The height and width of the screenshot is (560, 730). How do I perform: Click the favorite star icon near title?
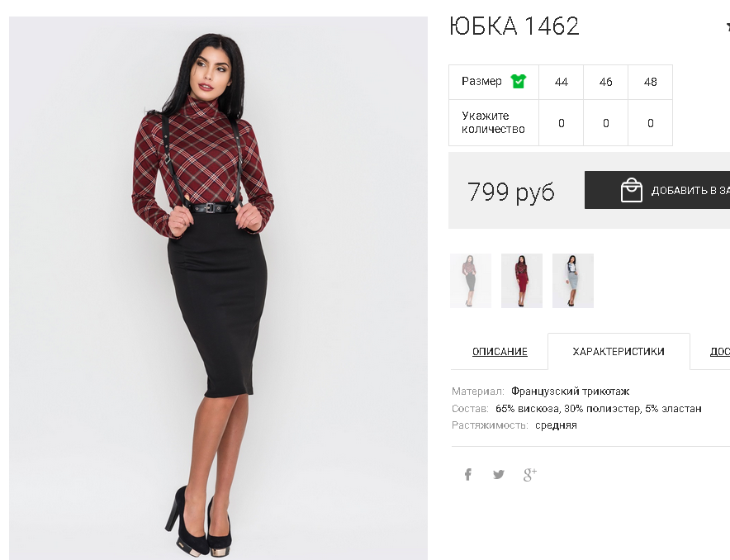tap(728, 26)
